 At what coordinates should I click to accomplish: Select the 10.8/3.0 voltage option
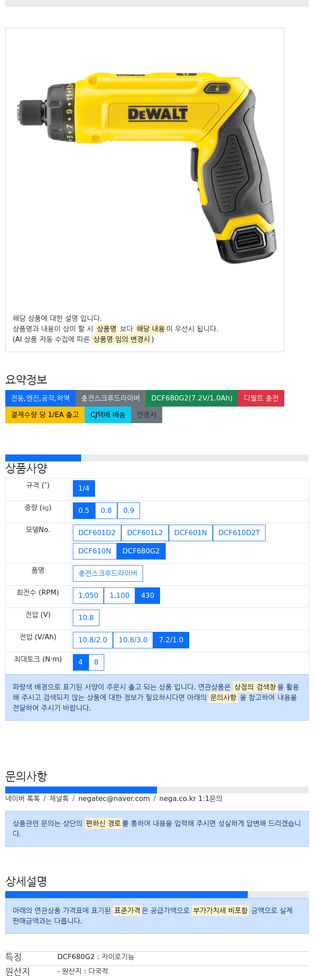pos(133,640)
